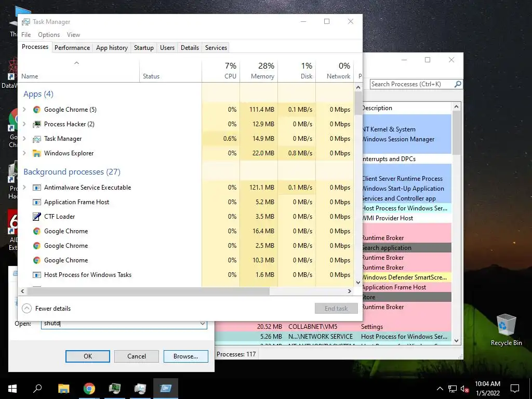This screenshot has width=532, height=399.
Task: Select WMI Provider Host in Process Hacker
Action: click(406, 218)
